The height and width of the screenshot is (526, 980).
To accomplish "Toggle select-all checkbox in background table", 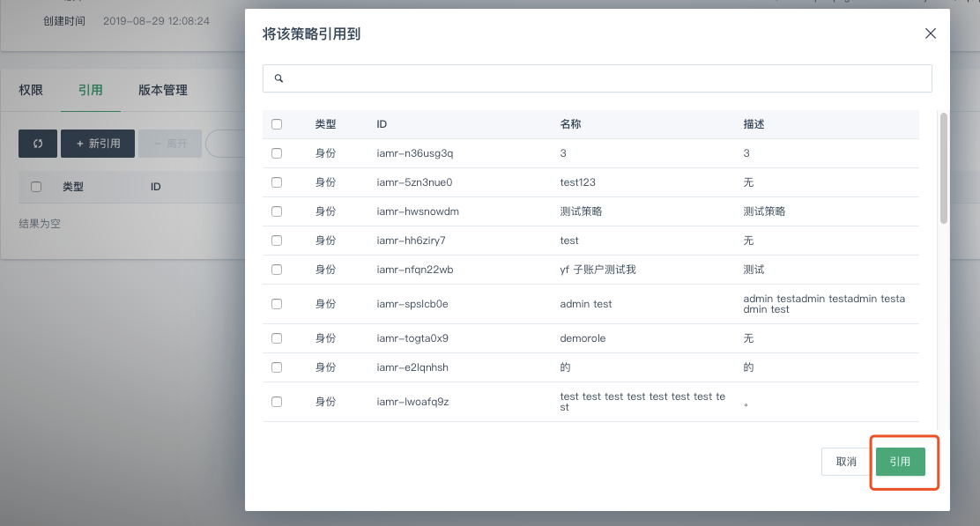I will tap(36, 187).
